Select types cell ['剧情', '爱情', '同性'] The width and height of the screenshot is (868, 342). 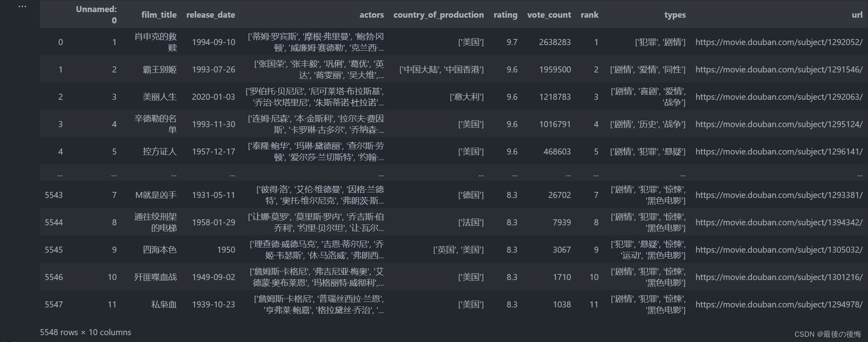pos(648,70)
